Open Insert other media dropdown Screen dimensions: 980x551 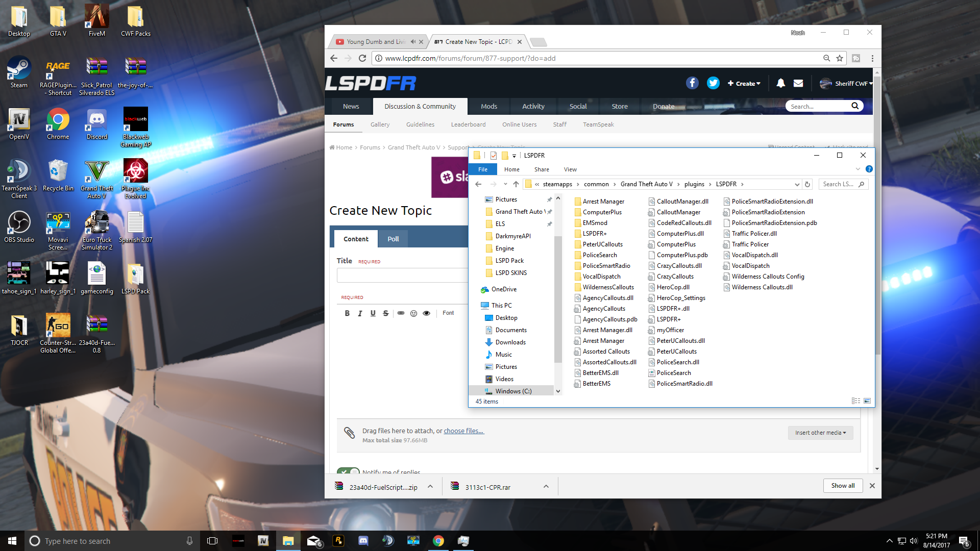(820, 433)
